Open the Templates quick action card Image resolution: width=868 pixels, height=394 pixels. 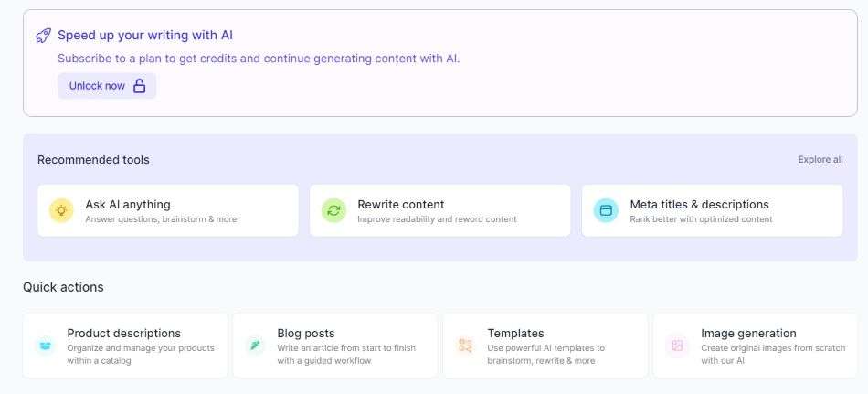(x=545, y=346)
